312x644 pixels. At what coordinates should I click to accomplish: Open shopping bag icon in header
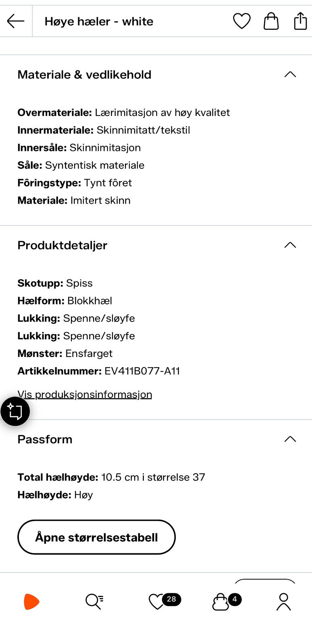coord(271,21)
